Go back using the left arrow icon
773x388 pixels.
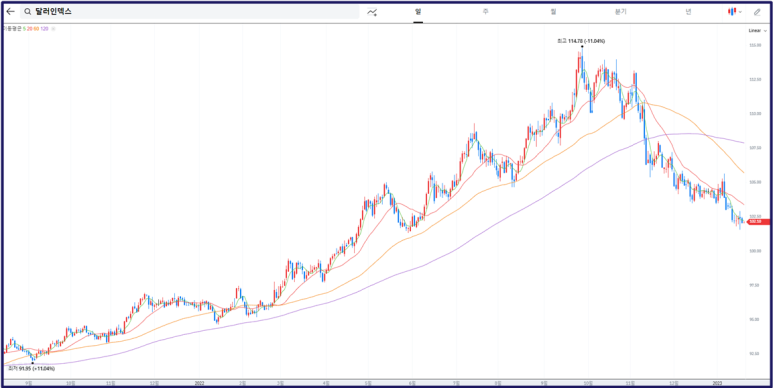pyautogui.click(x=10, y=11)
